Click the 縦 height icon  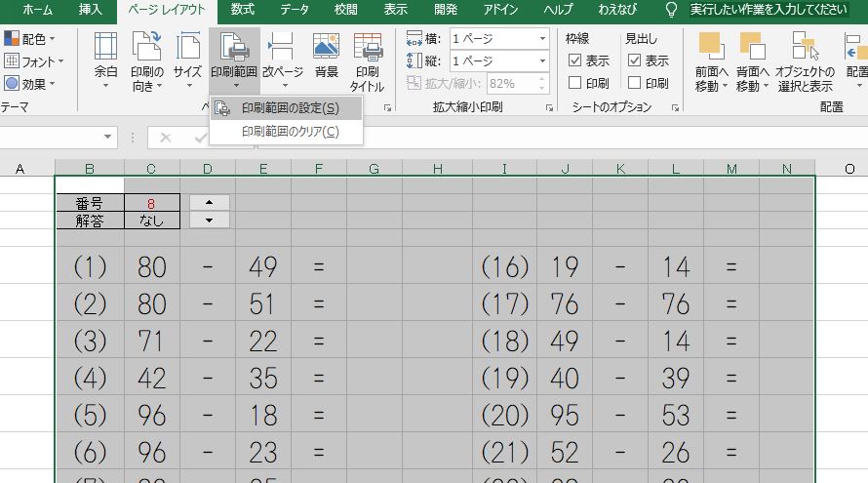tap(414, 60)
